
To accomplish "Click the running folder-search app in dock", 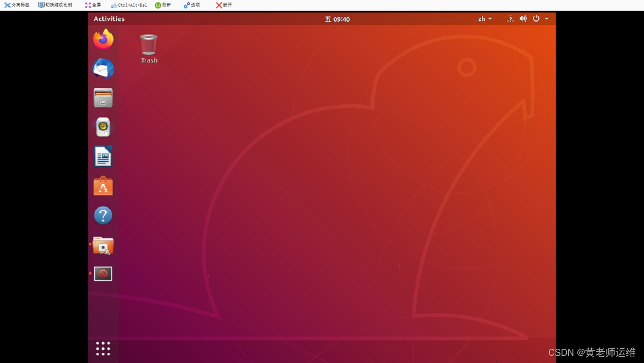I will pos(103,245).
